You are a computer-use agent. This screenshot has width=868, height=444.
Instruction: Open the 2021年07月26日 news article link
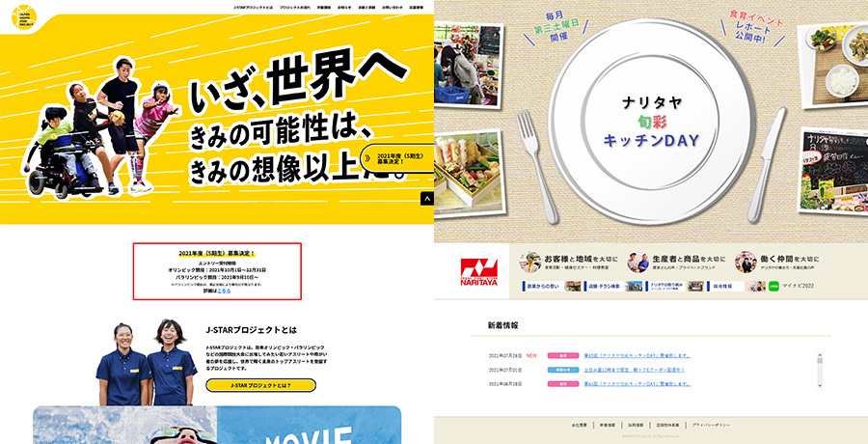point(637,355)
